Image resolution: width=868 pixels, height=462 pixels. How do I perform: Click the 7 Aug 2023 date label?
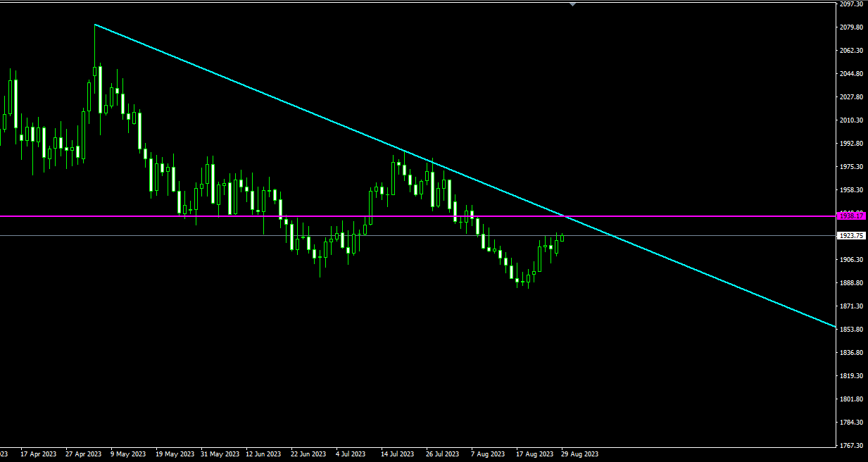coord(489,454)
